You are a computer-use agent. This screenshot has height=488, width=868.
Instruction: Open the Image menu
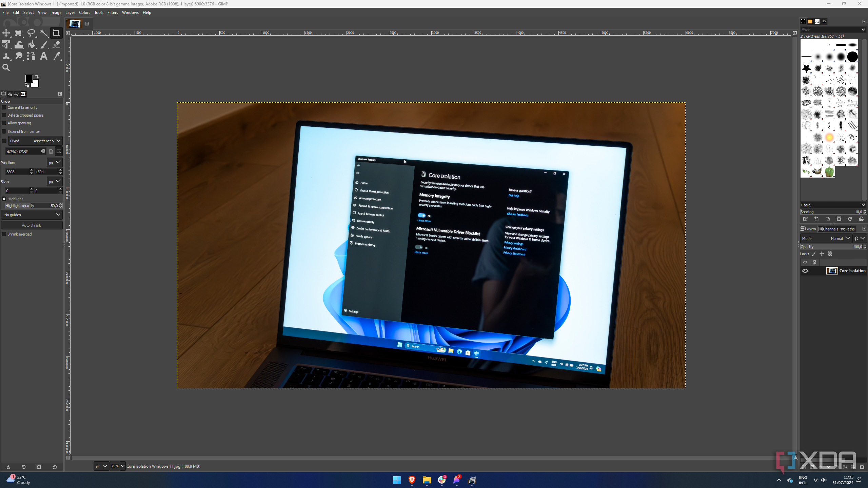point(56,13)
